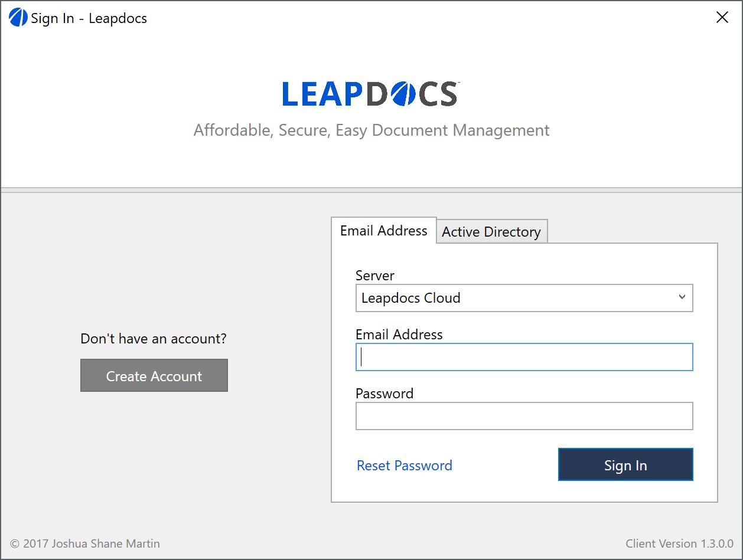
Task: Click the Leapdocs icon in the title bar
Action: [x=18, y=18]
